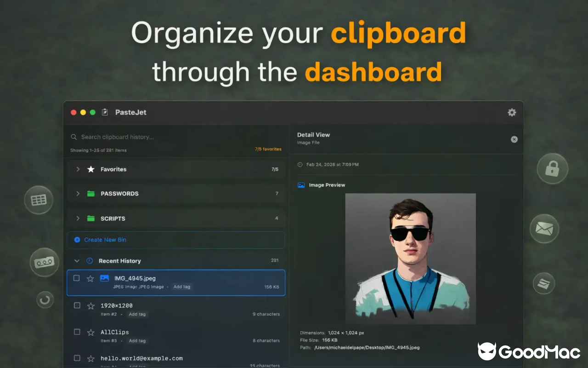Click the floating envelope bubble icon

pyautogui.click(x=544, y=228)
